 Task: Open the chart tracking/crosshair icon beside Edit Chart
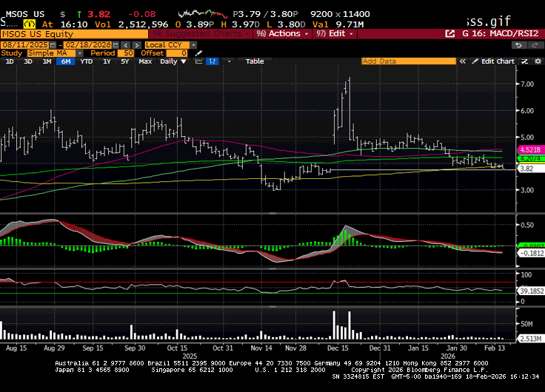coord(524,61)
